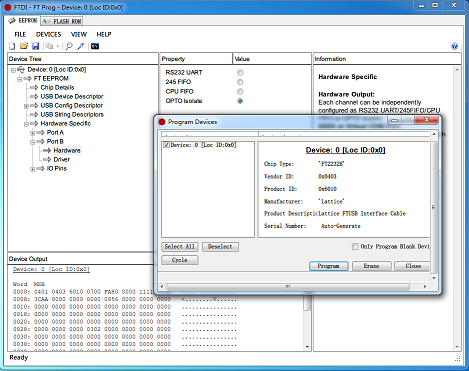Click the blue help icon at toolbar right
This screenshot has width=469, height=371.
click(454, 46)
